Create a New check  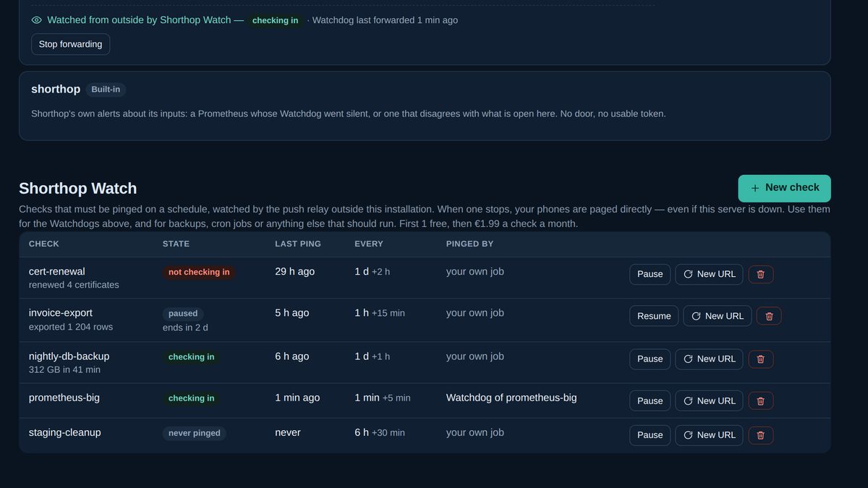point(784,188)
